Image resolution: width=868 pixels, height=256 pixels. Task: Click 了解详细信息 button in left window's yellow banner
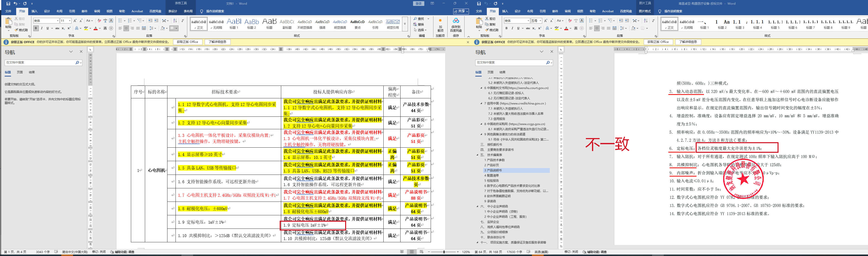[x=217, y=42]
